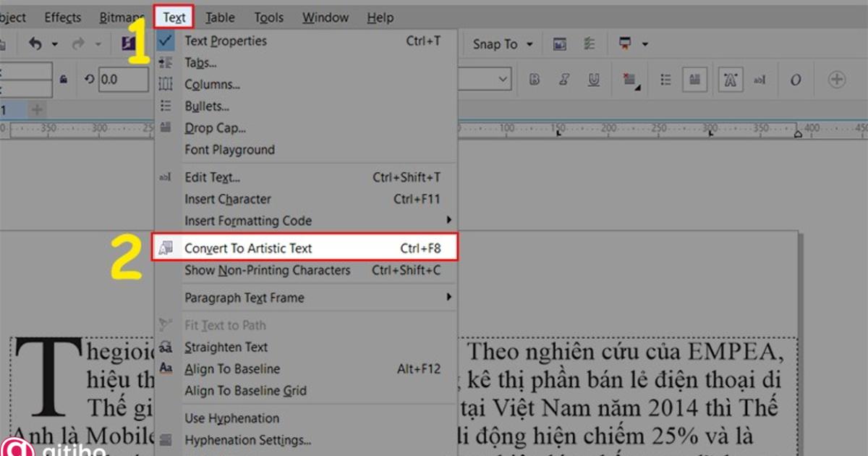Toggle underline formatting
868x456 pixels.
pos(593,79)
